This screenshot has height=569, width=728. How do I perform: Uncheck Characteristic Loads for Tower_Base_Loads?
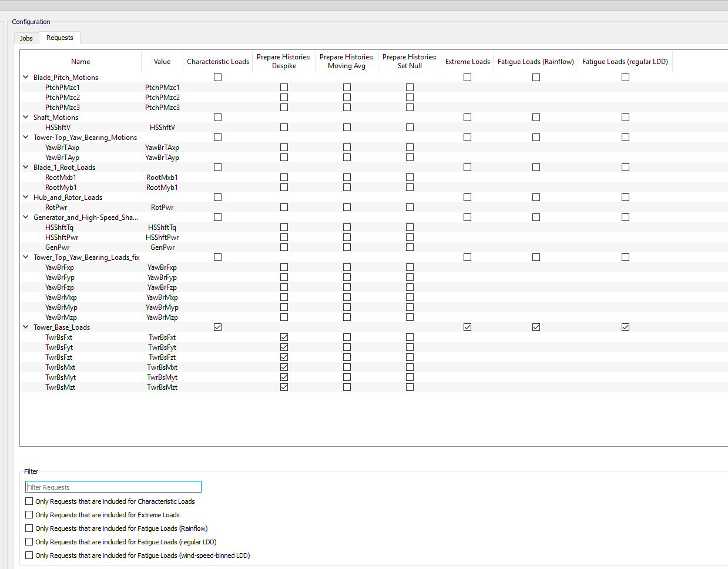tap(218, 327)
